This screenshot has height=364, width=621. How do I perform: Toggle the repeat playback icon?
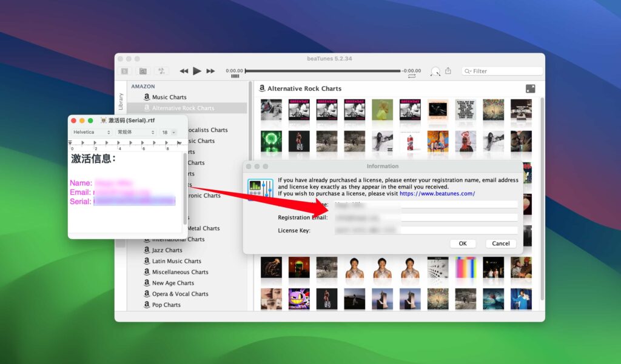coord(412,76)
